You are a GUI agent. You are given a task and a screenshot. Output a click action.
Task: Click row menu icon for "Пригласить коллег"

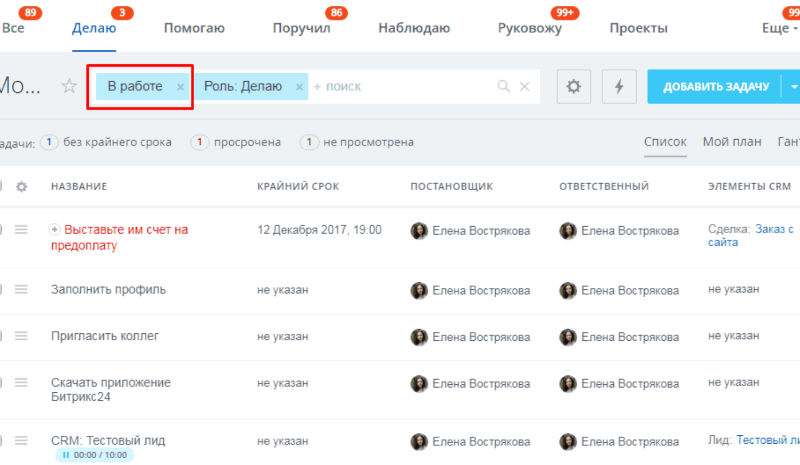[x=22, y=336]
